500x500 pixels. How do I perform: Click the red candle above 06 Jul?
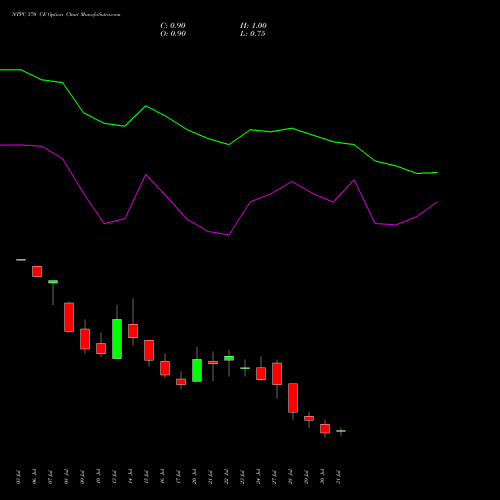pyautogui.click(x=37, y=271)
